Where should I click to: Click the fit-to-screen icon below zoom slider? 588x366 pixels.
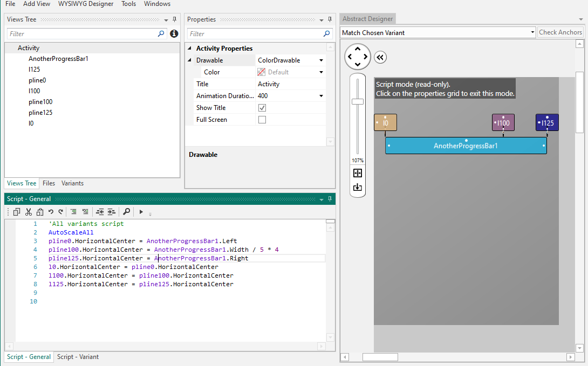(357, 173)
